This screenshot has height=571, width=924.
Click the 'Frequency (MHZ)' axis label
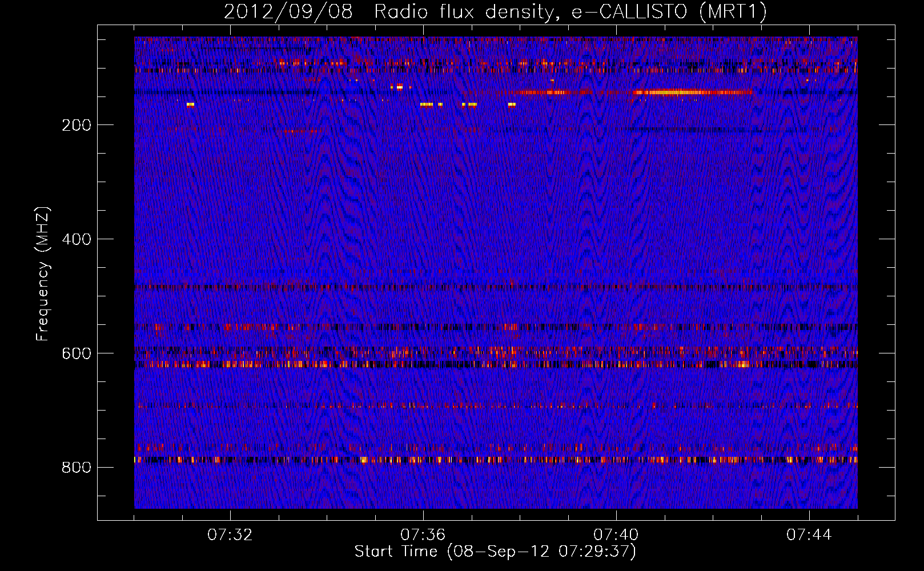[x=42, y=274]
